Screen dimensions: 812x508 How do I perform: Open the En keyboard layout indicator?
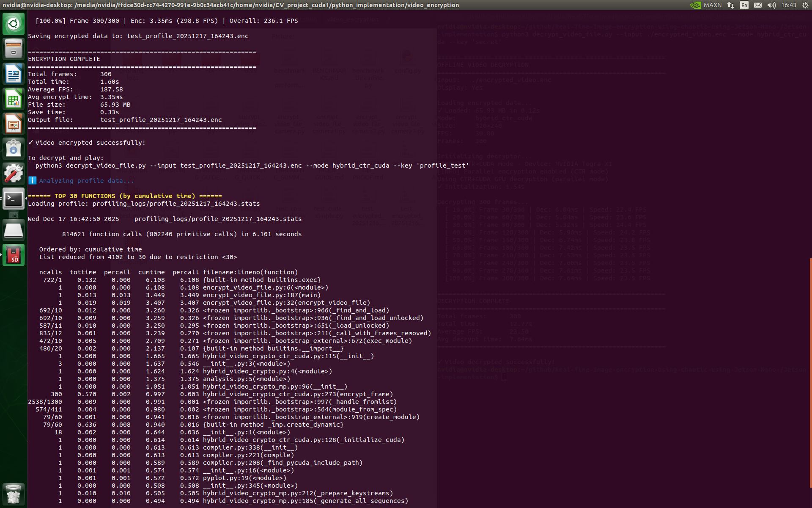[744, 5]
